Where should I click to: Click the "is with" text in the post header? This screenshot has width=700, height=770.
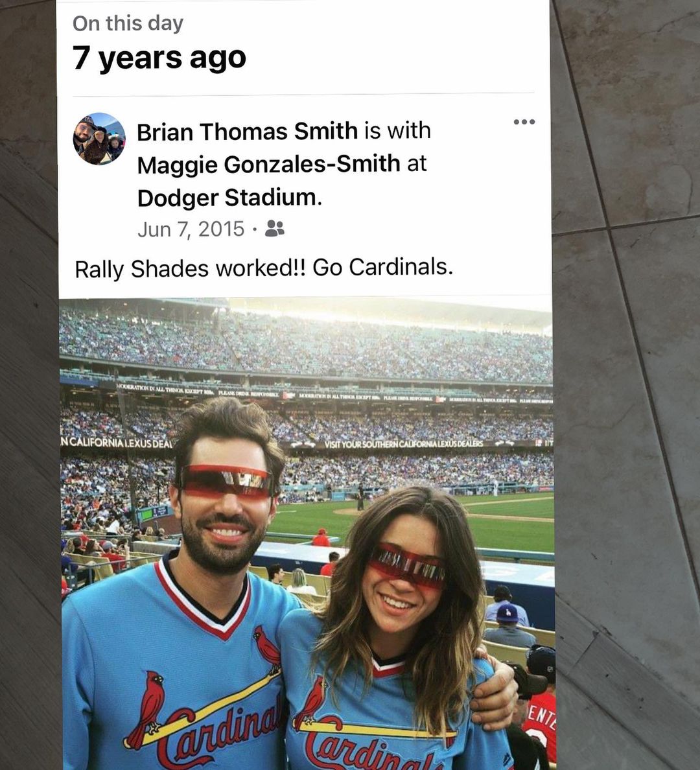click(397, 131)
